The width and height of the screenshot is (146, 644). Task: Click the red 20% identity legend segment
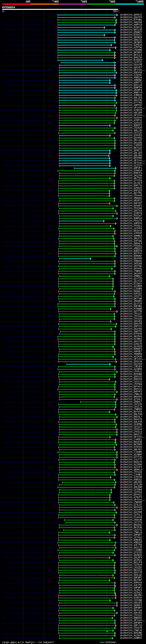(x=16, y=4)
